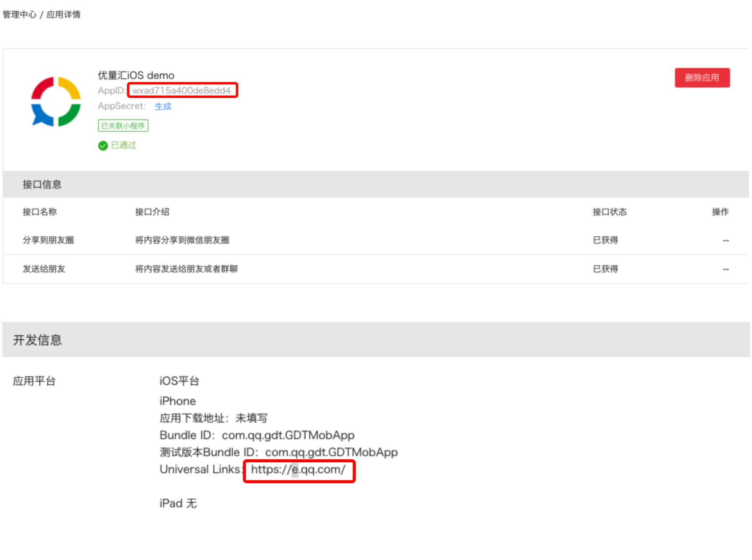752x560 pixels.
Task: Click 应用详情 in the breadcrumb
Action: pos(64,15)
